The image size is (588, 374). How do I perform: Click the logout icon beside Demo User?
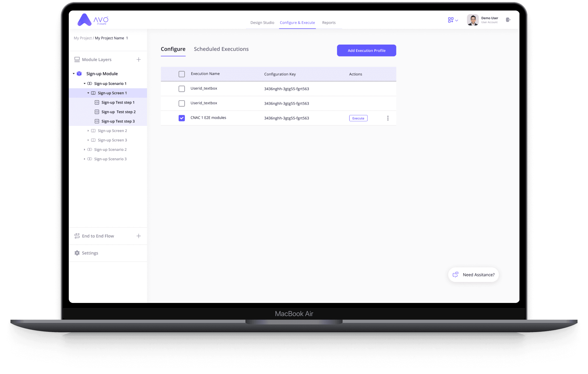[x=508, y=20]
